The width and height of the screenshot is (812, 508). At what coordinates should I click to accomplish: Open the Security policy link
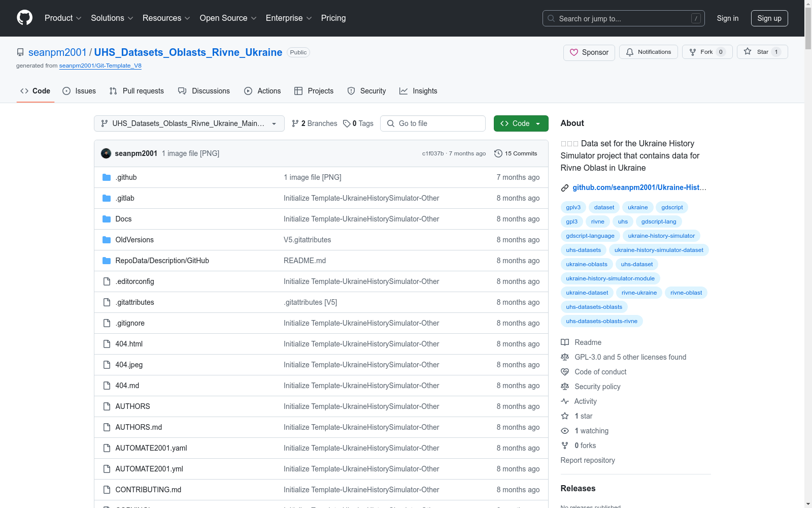coord(597,387)
